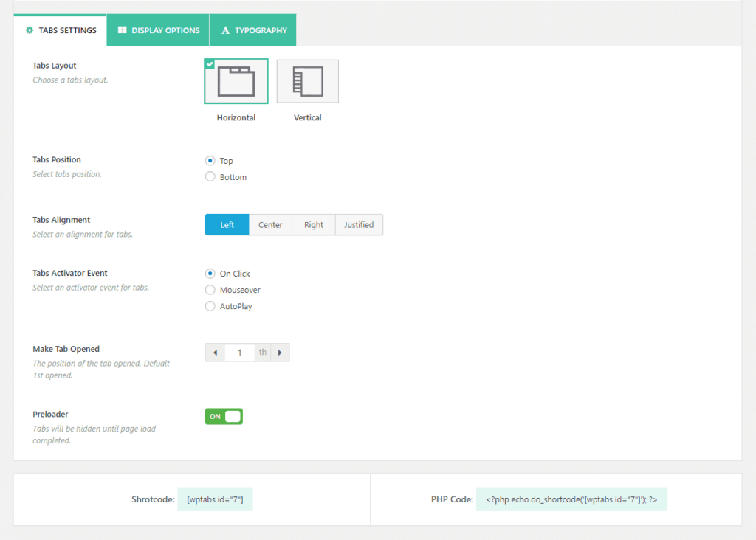Click the gear icon on Tabs Settings tab
This screenshot has width=756, height=540.
pyautogui.click(x=30, y=30)
